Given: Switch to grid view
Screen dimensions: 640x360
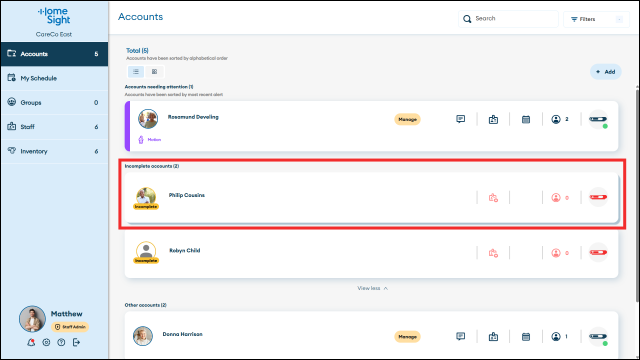Looking at the screenshot, I should (x=154, y=72).
